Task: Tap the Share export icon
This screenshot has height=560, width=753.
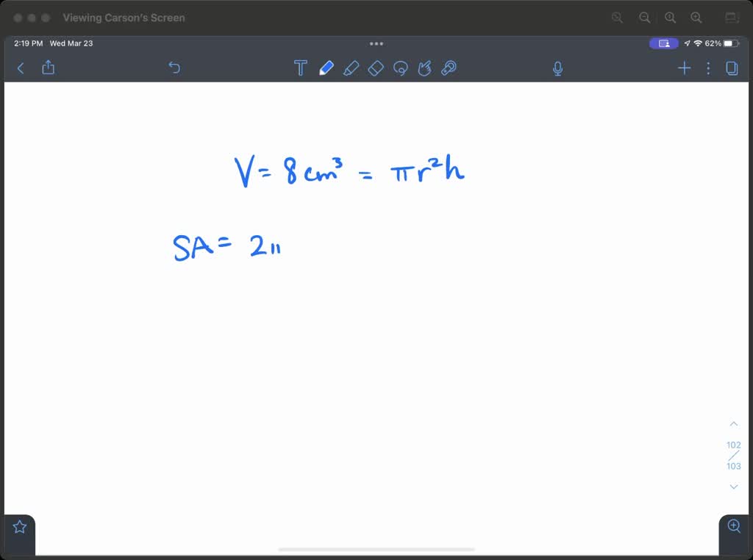Action: tap(48, 68)
